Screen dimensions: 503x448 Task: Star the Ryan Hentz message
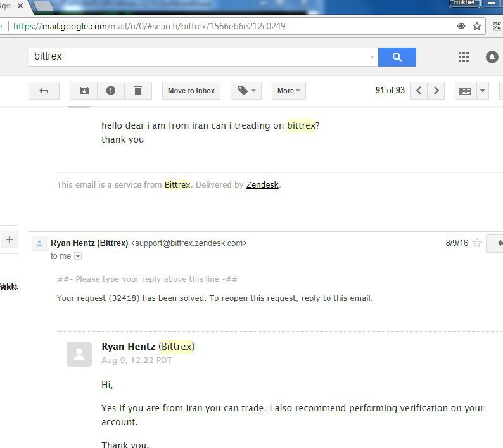477,243
